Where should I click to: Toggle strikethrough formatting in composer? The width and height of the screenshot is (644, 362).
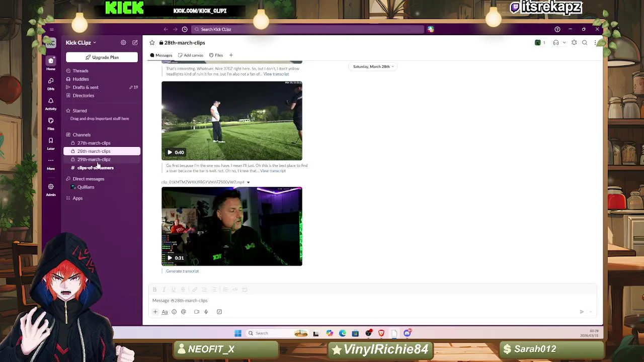[183, 290]
